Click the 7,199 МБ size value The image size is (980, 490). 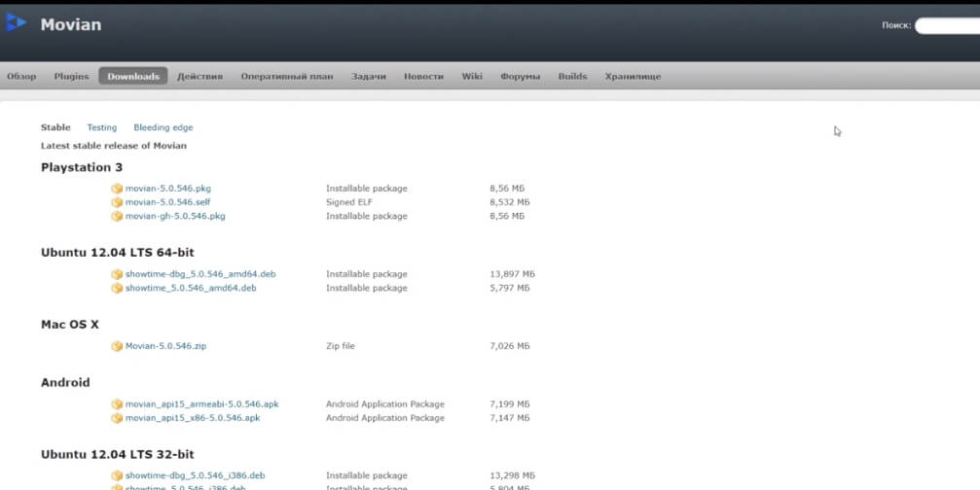(x=509, y=403)
